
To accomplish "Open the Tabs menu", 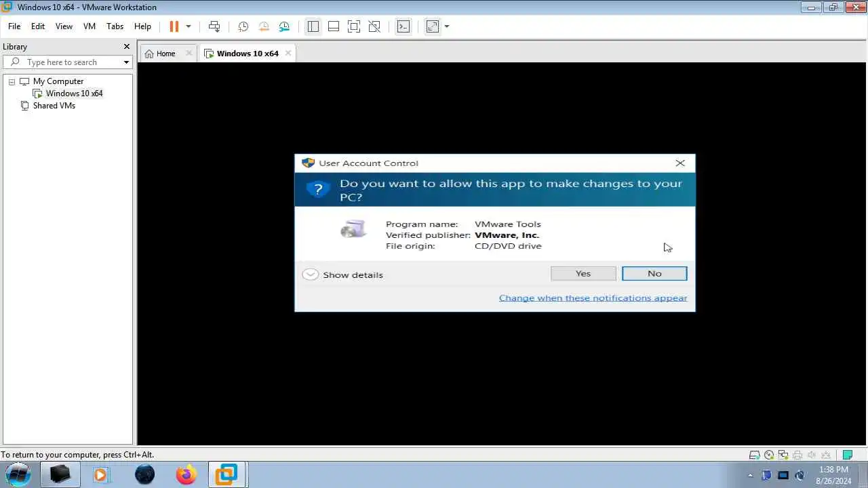I will 115,26.
